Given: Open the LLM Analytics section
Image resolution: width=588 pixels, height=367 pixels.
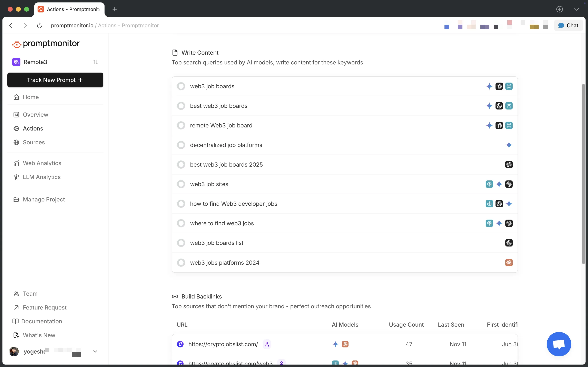Looking at the screenshot, I should (42, 177).
